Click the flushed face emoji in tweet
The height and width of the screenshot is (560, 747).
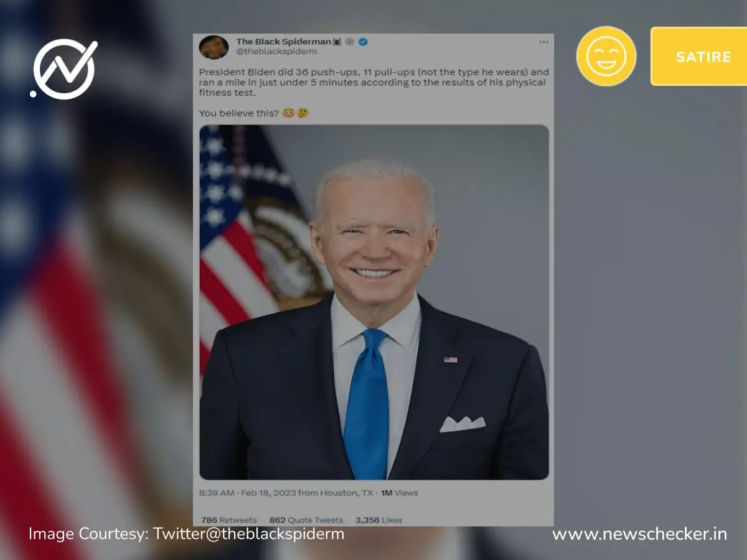click(x=288, y=113)
